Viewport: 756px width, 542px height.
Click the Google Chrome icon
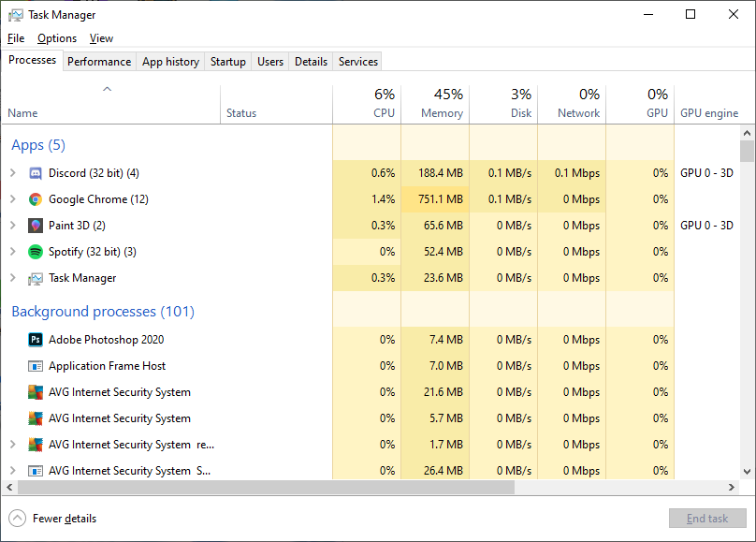[x=36, y=199]
